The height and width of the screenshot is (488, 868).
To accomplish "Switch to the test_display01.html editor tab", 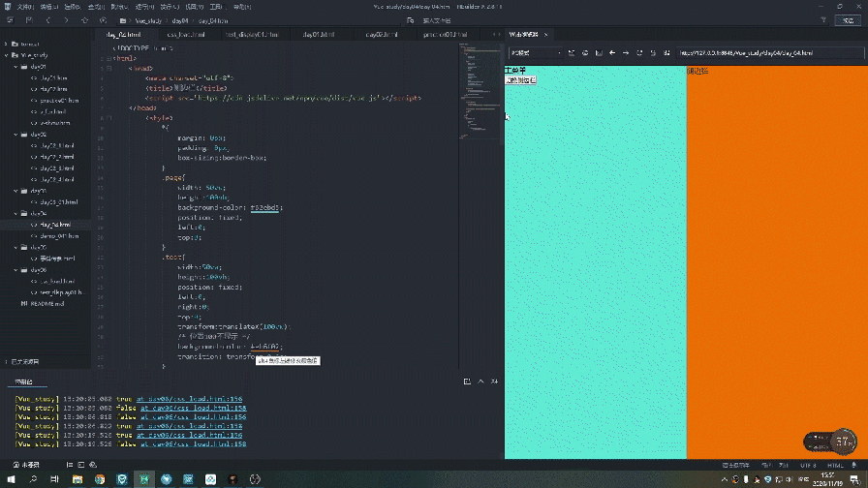I will click(252, 34).
